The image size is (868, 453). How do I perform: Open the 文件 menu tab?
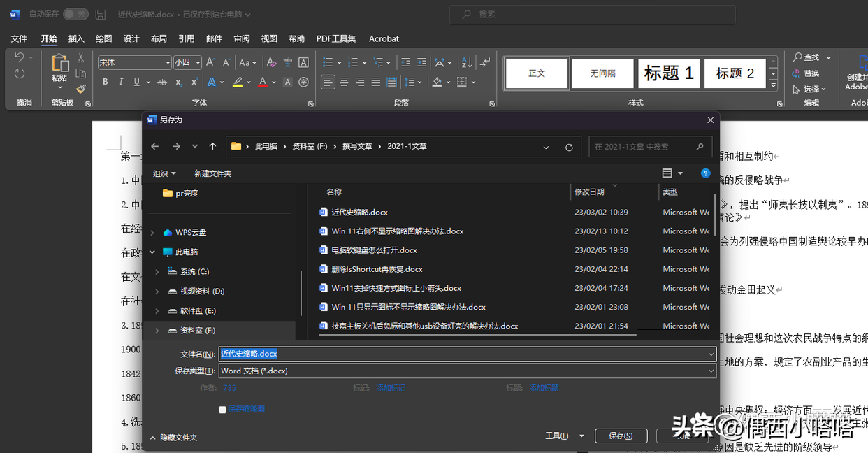point(19,38)
